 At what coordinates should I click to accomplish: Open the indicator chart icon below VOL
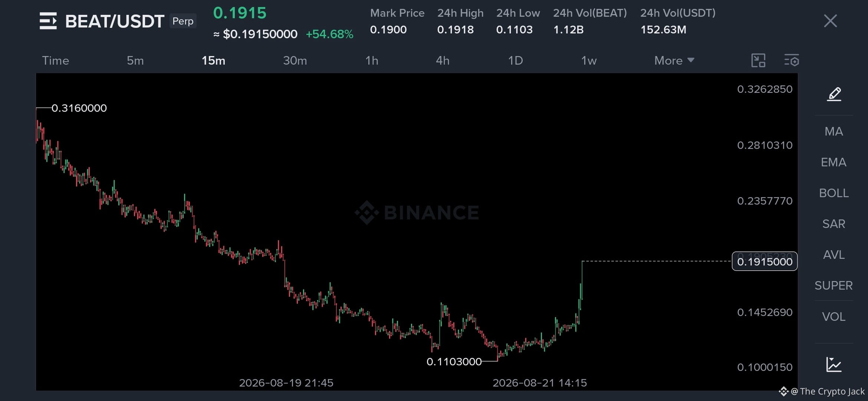pos(834,364)
